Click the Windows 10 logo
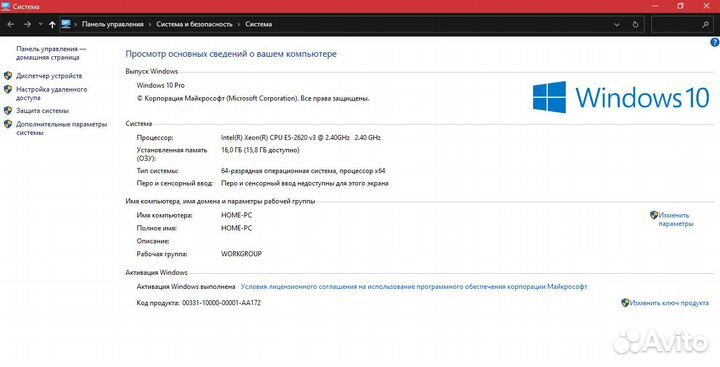The height and width of the screenshot is (367, 720). click(621, 97)
